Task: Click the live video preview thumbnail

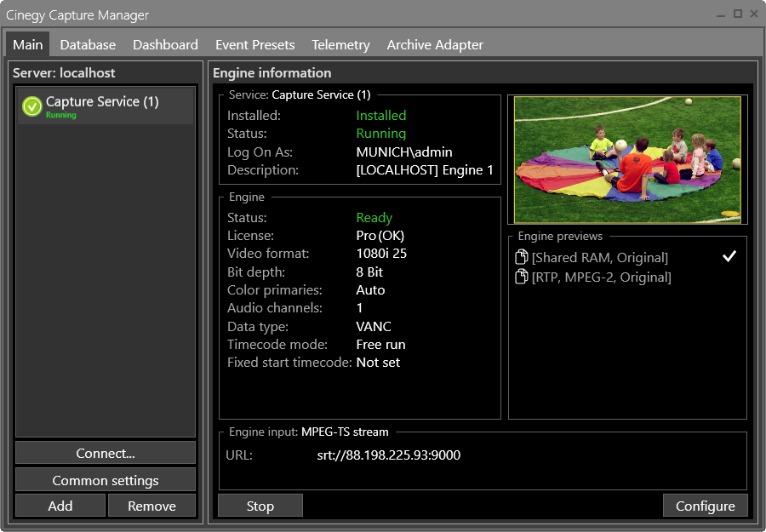Action: (x=626, y=158)
